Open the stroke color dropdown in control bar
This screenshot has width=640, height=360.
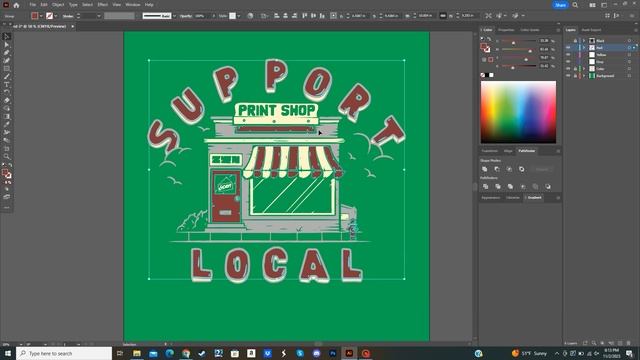tap(56, 16)
